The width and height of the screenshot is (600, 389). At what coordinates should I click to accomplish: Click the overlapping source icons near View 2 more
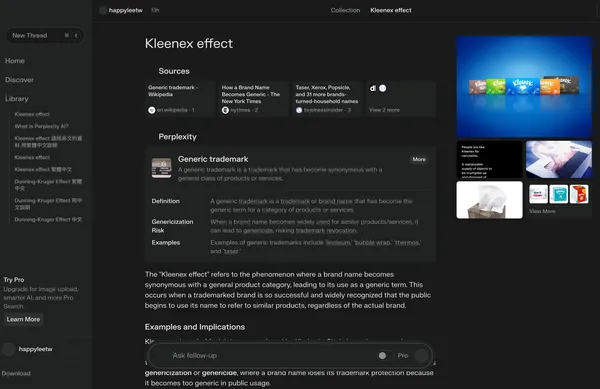click(378, 88)
